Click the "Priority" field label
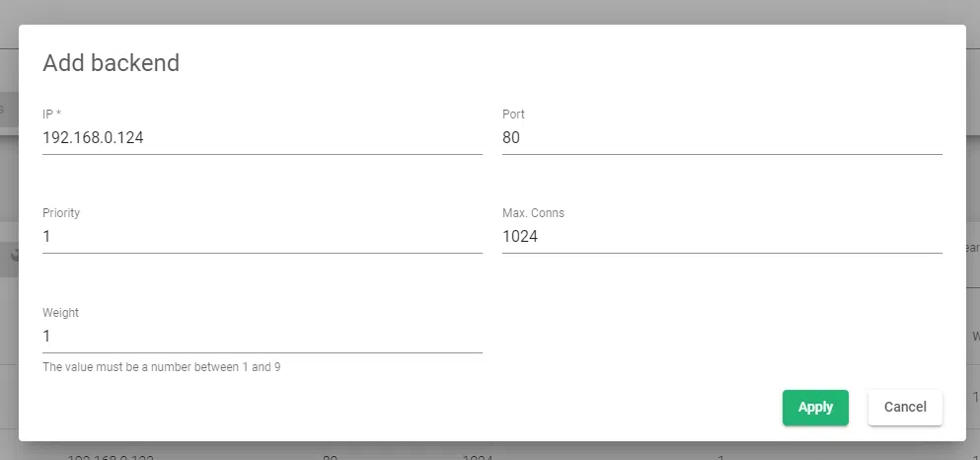 (61, 213)
